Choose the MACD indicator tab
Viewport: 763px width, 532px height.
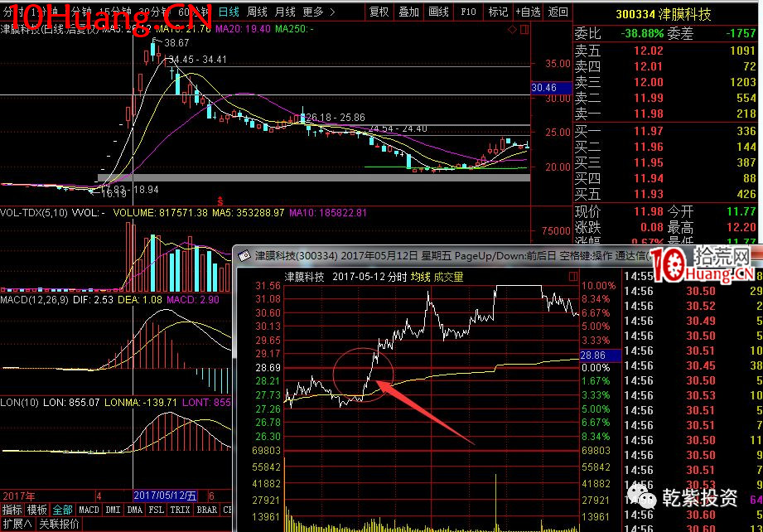pos(89,510)
